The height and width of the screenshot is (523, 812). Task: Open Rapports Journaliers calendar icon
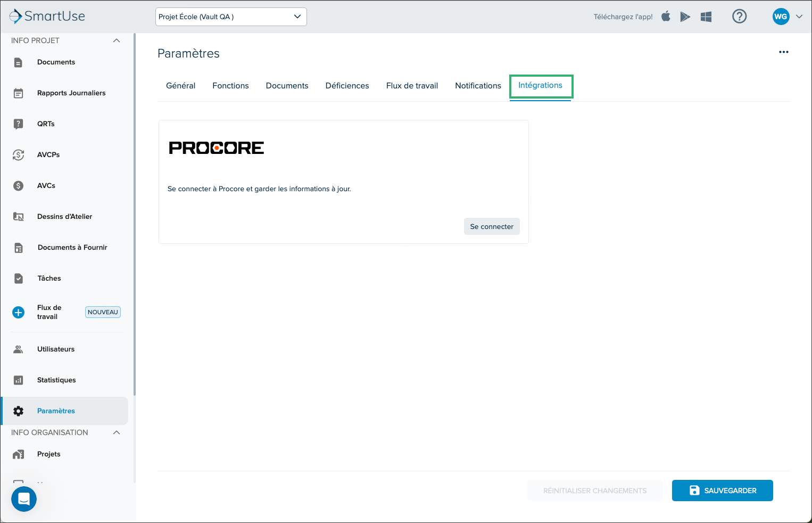pyautogui.click(x=18, y=93)
